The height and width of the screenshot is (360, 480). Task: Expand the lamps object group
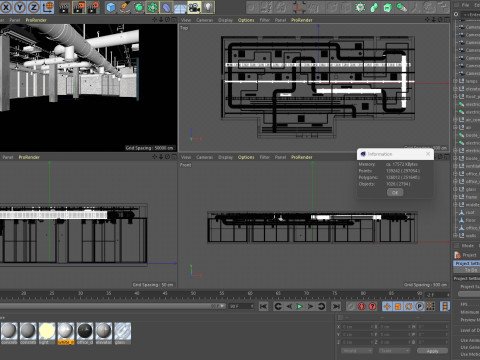pyautogui.click(x=455, y=81)
